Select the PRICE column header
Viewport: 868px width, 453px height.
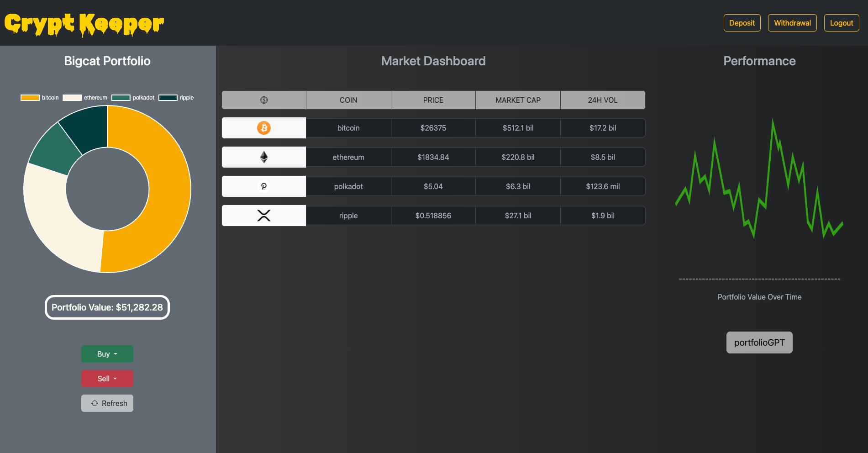433,100
